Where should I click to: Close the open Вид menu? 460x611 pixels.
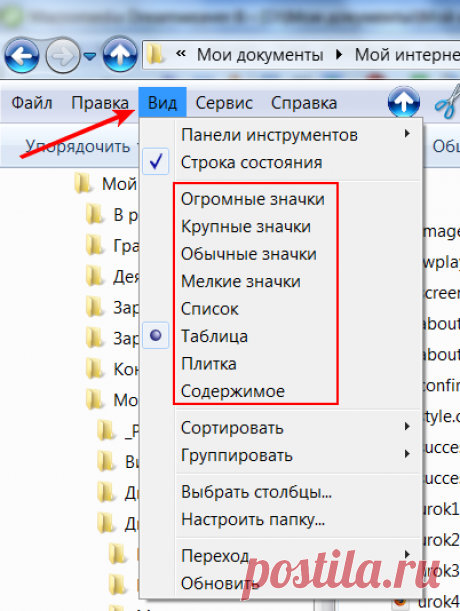point(162,102)
